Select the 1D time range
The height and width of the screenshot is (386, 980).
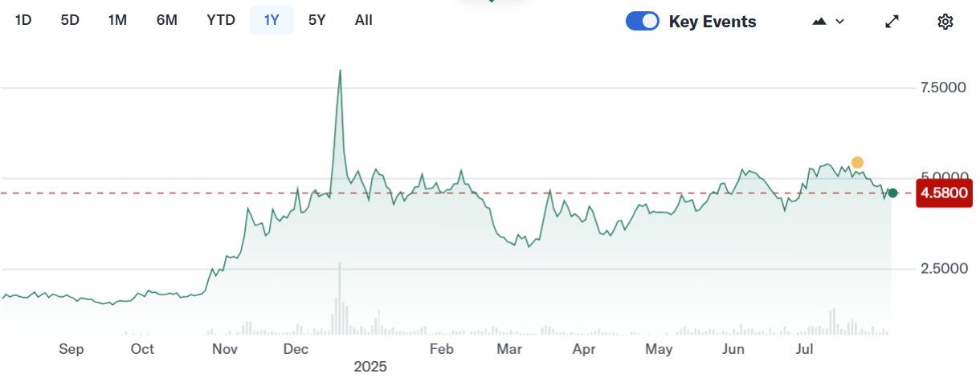point(23,20)
